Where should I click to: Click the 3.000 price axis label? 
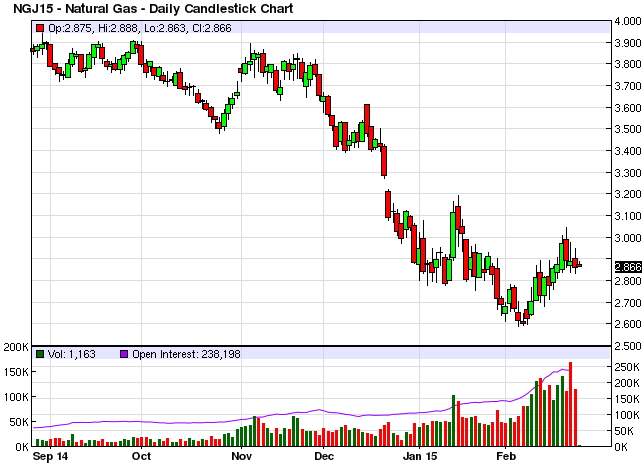coord(628,238)
